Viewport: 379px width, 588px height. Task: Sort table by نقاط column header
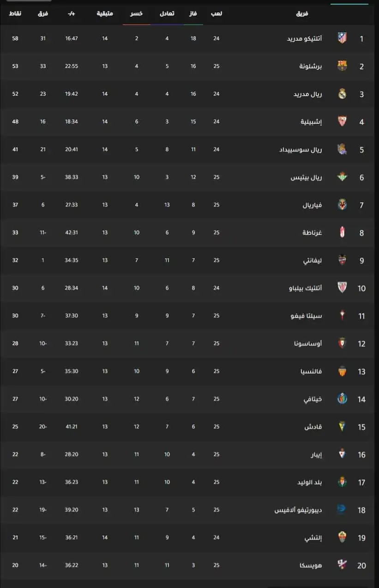15,13
